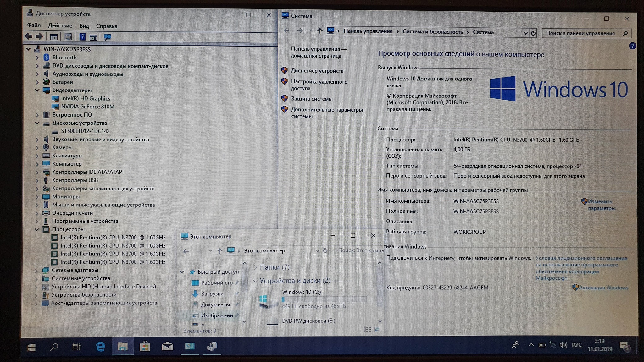Open Рабочий стол in Quick access
The height and width of the screenshot is (362, 644).
point(217,283)
